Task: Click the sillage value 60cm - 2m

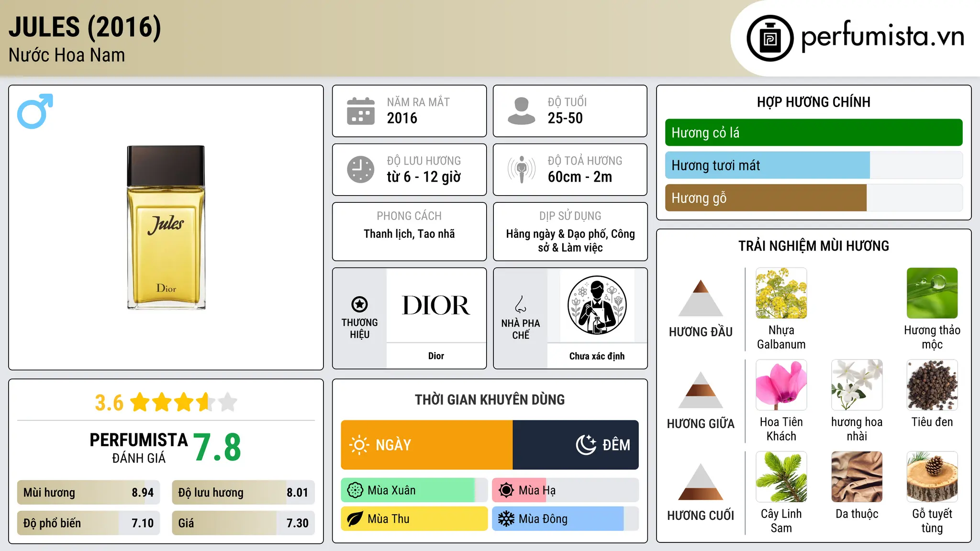Action: 580,177
